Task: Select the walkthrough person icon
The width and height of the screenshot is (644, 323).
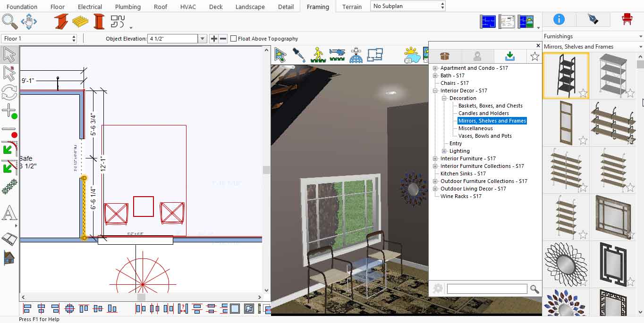Action: (318, 55)
